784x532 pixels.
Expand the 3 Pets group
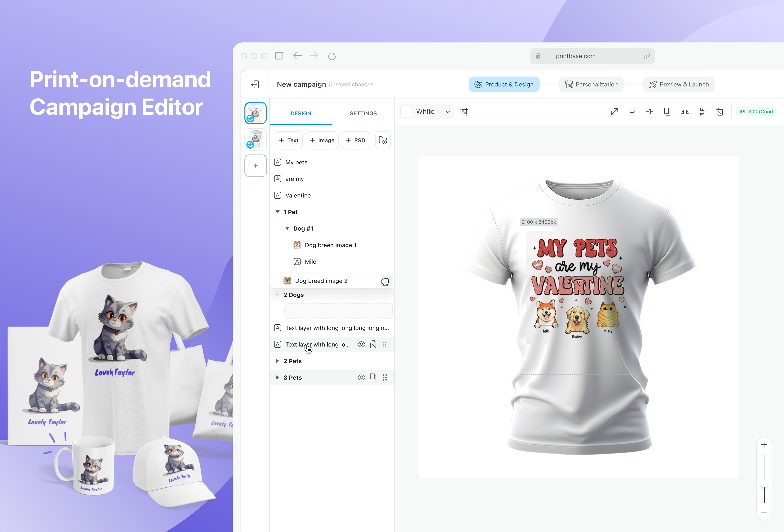click(278, 378)
